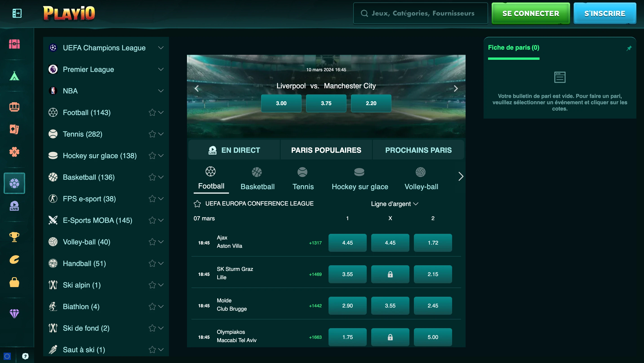
Task: Collapse the sidebar menu icon
Action: [x=17, y=13]
